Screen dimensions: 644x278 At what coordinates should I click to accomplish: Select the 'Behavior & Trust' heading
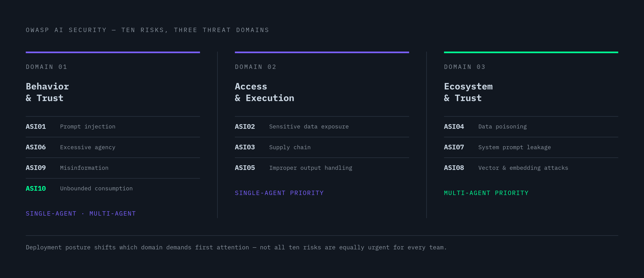pyautogui.click(x=47, y=92)
